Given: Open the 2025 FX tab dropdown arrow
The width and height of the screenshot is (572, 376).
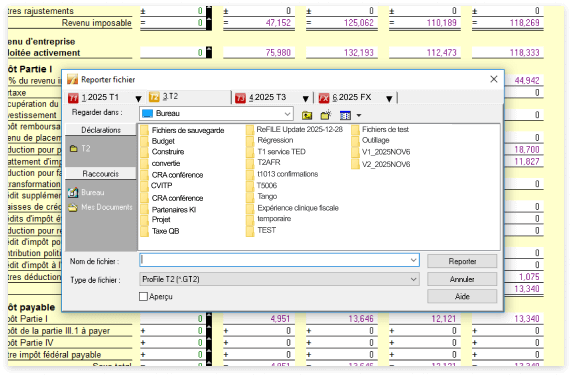Looking at the screenshot, I should pyautogui.click(x=389, y=98).
